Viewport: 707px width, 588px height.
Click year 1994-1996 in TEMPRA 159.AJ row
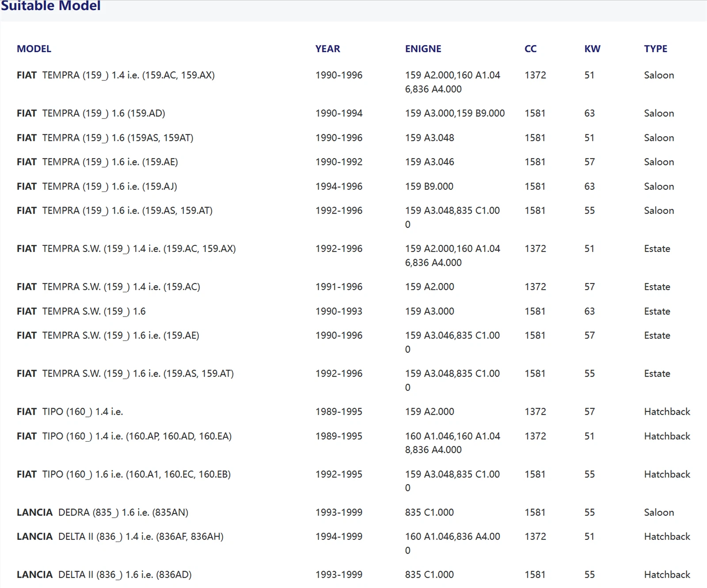coord(339,187)
